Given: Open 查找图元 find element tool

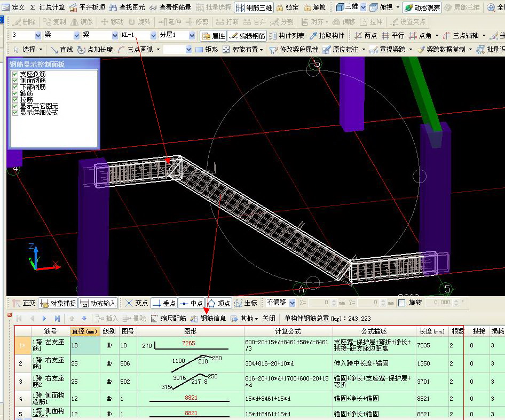Looking at the screenshot, I should (x=127, y=7).
